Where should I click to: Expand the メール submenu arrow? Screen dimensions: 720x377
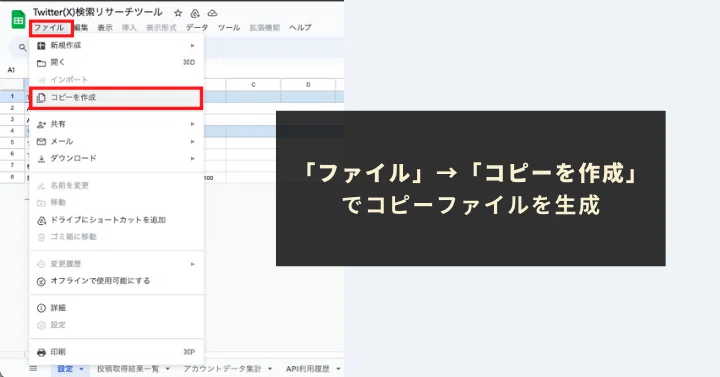(192, 141)
